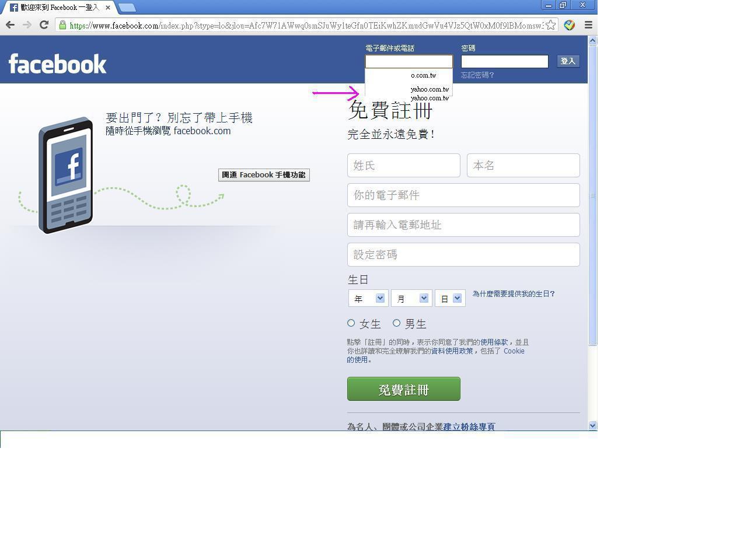Screen dimensions: 747x560
Task: Select the 男生 radio button
Action: coord(396,323)
